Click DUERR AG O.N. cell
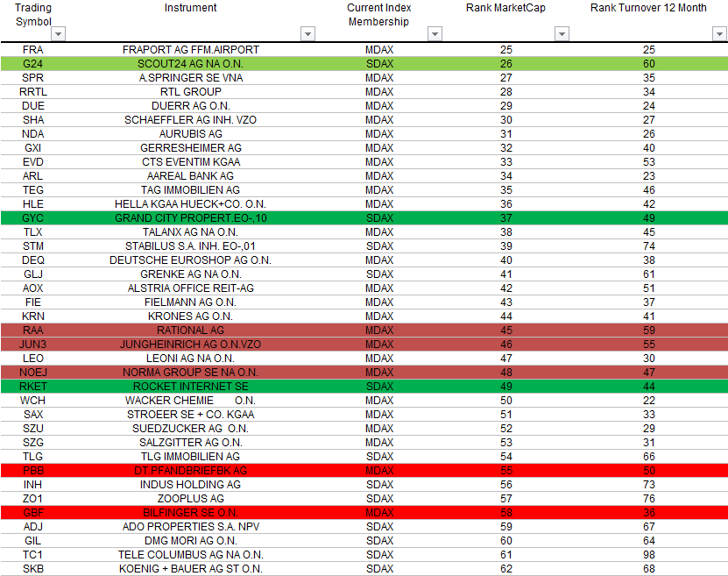 tap(190, 106)
